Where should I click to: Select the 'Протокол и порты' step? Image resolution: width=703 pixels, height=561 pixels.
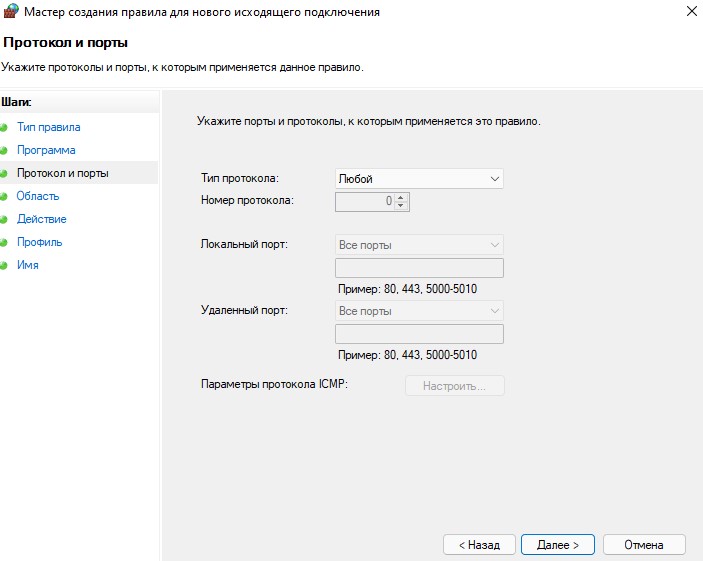coord(63,173)
